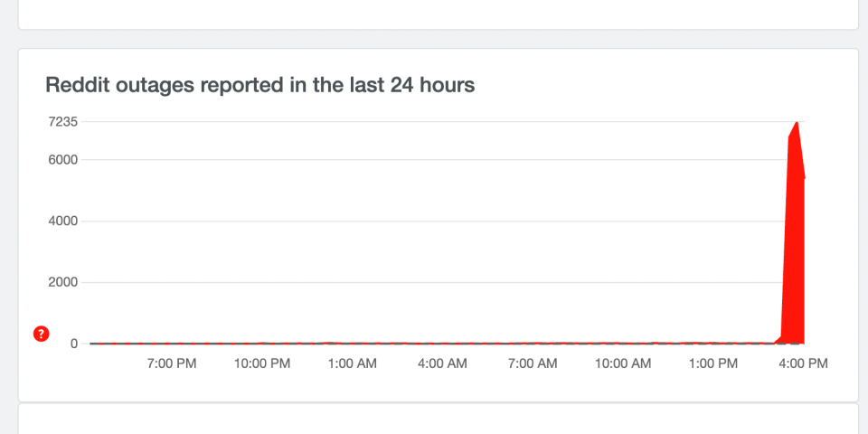This screenshot has width=868, height=434.
Task: Click the 4:00 AM time label
Action: 443,363
